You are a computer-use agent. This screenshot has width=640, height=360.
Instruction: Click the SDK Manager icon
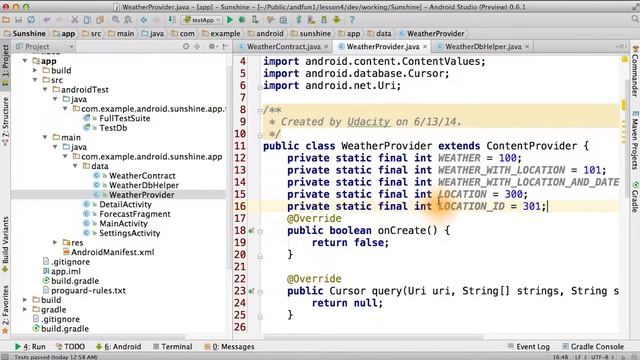tap(324, 20)
